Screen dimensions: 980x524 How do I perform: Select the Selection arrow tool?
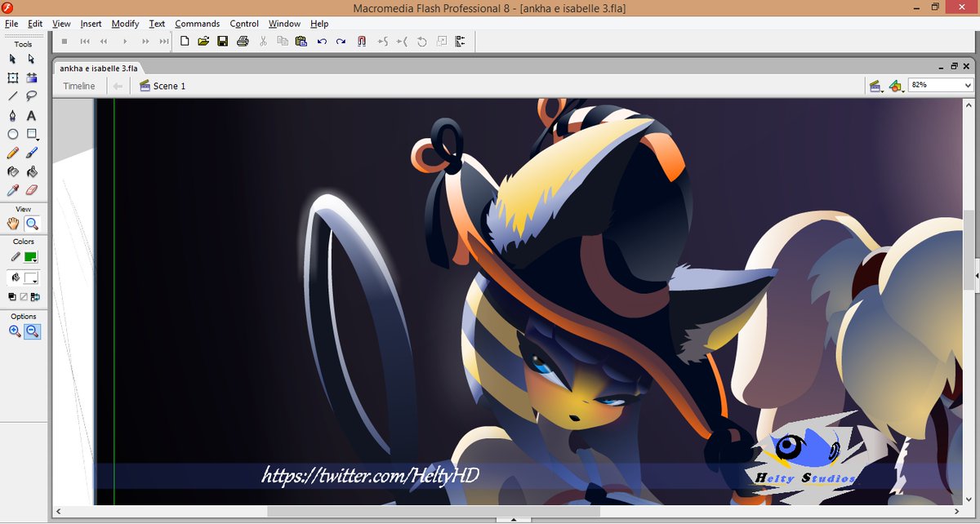[x=13, y=59]
